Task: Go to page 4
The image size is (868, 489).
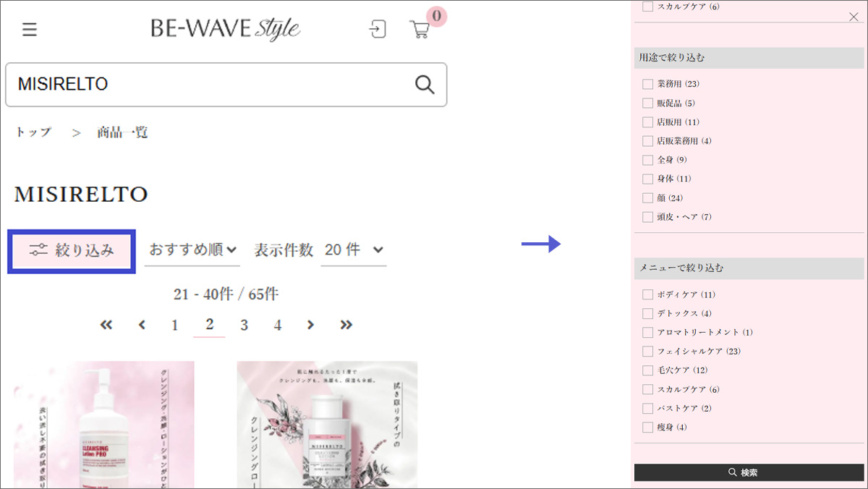Action: [x=277, y=325]
